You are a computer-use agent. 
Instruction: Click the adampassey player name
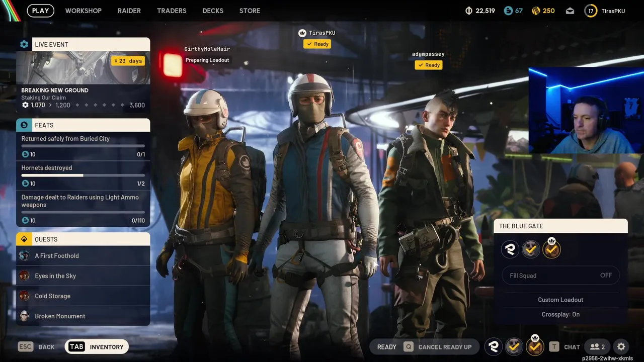pos(428,54)
